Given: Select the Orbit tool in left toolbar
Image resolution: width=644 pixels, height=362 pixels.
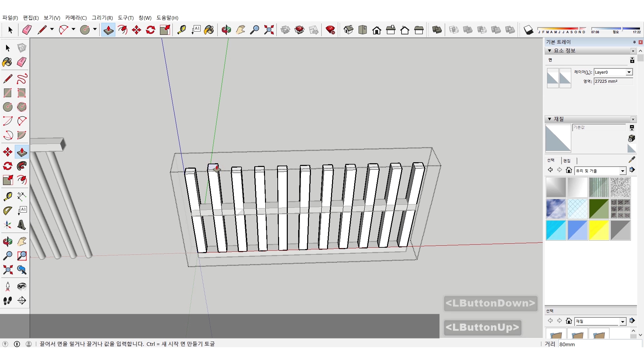Looking at the screenshot, I should [x=7, y=241].
